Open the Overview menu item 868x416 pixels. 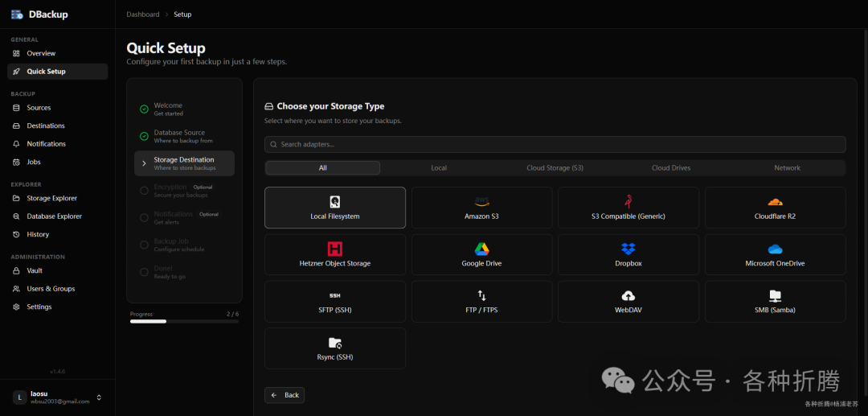point(58,53)
